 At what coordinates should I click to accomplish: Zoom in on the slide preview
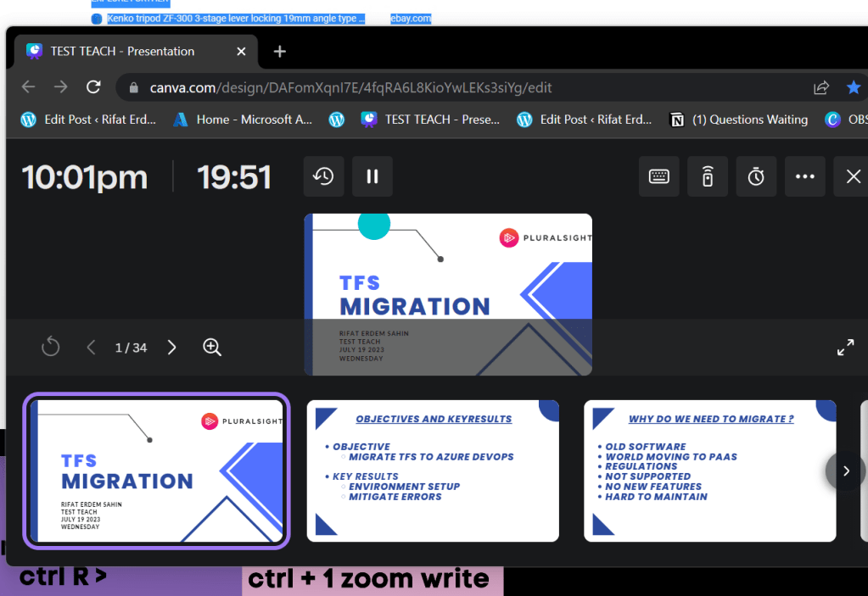click(x=212, y=348)
